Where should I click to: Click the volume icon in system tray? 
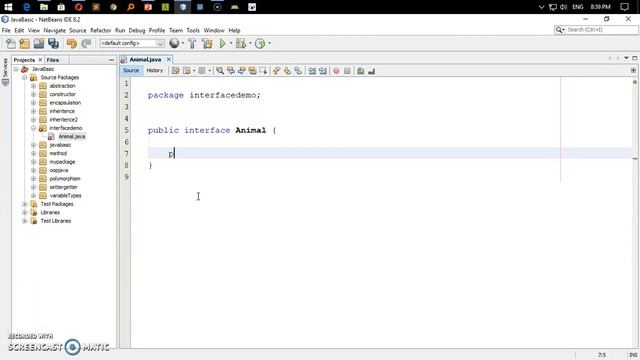[564, 7]
